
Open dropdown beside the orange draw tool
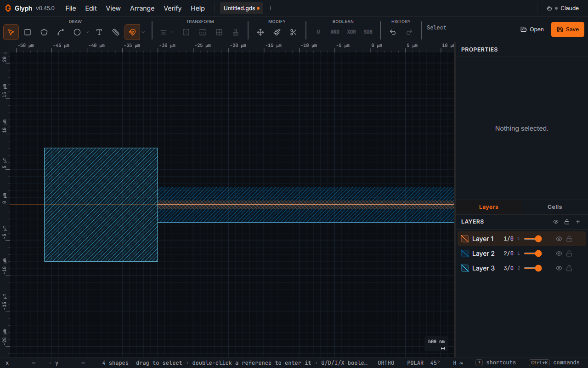click(x=143, y=32)
